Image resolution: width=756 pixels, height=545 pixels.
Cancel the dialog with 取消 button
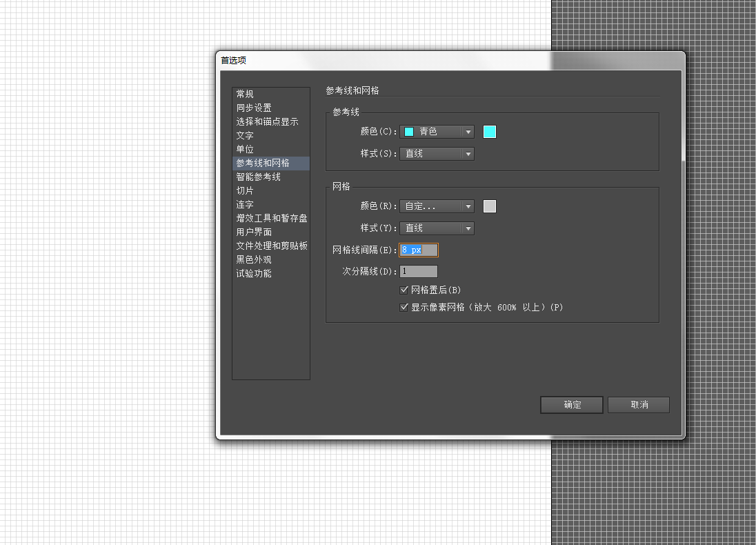pyautogui.click(x=638, y=405)
